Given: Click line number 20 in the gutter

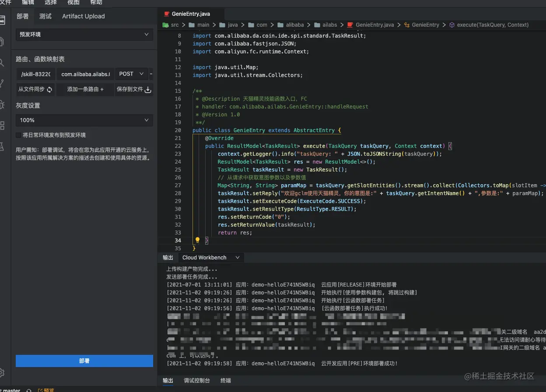Looking at the screenshot, I should tap(178, 130).
